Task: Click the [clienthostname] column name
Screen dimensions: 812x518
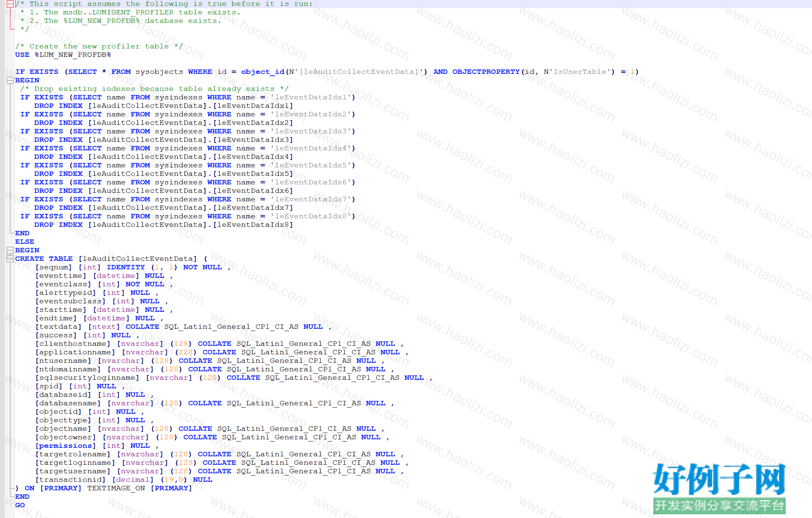Action: click(x=73, y=344)
